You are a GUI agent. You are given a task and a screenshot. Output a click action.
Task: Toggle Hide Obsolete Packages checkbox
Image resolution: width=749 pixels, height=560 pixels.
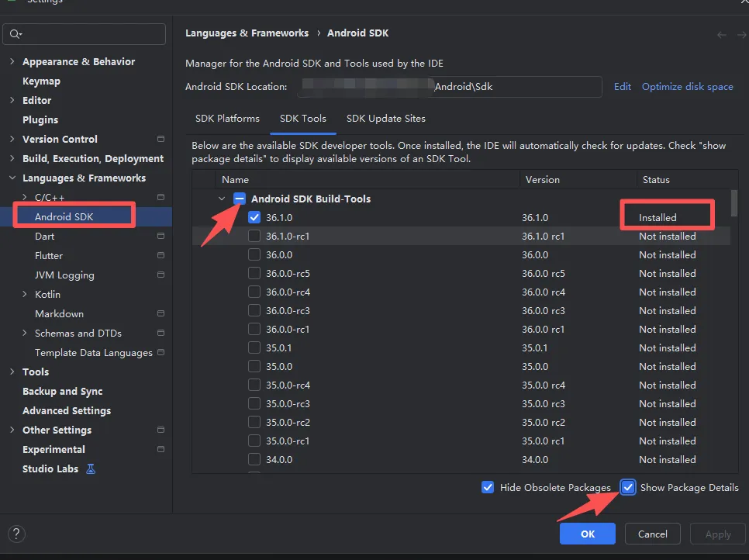coord(488,487)
